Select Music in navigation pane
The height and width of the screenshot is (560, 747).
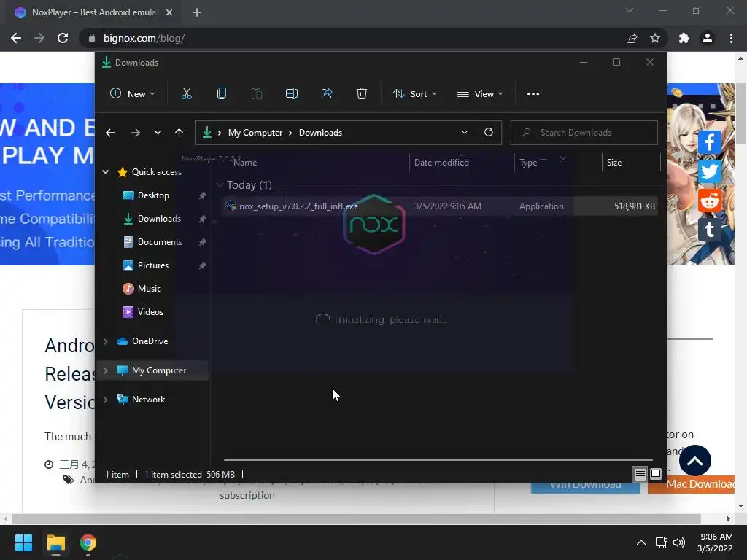[x=149, y=289]
